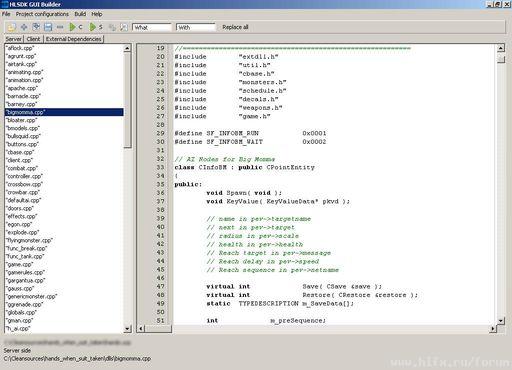Click the With replacement input field
The image size is (512, 370).
[x=196, y=27]
